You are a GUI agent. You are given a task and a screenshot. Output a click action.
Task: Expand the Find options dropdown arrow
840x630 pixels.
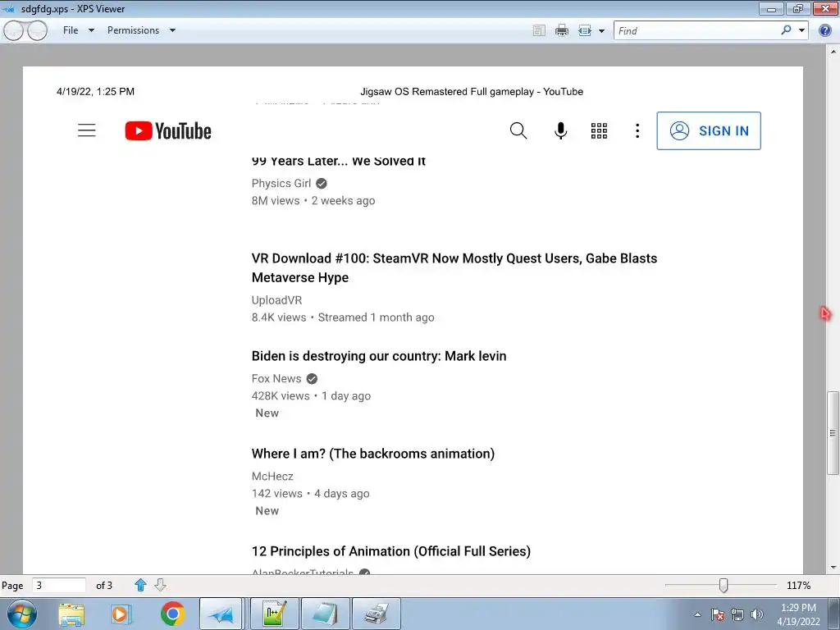pos(801,30)
